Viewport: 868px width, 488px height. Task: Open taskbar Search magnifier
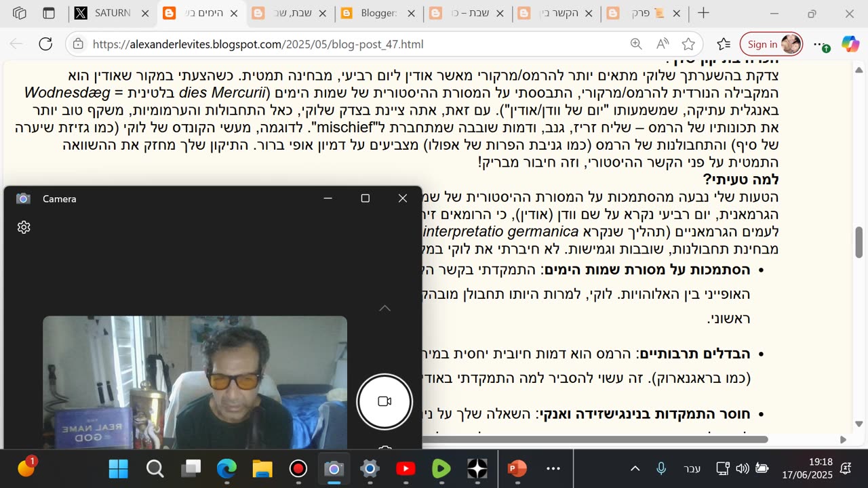pos(155,468)
